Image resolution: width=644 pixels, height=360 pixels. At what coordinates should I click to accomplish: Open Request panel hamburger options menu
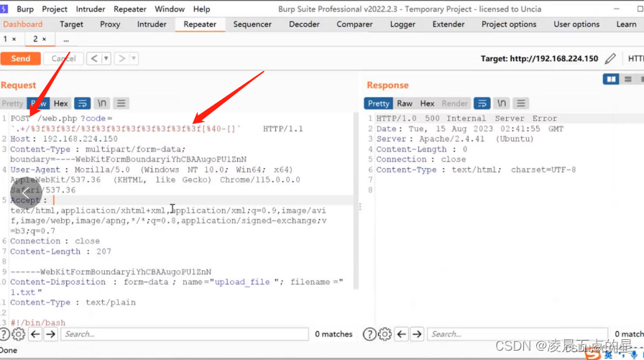point(121,103)
